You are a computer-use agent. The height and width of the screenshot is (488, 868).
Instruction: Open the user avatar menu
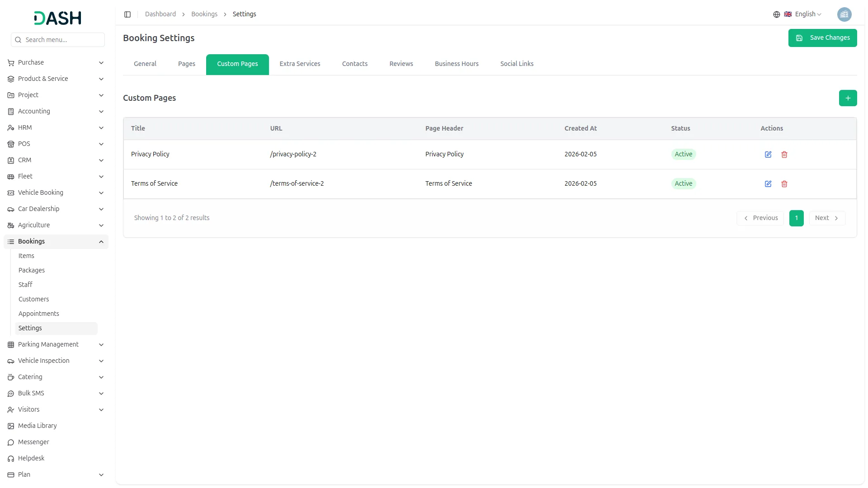click(844, 14)
